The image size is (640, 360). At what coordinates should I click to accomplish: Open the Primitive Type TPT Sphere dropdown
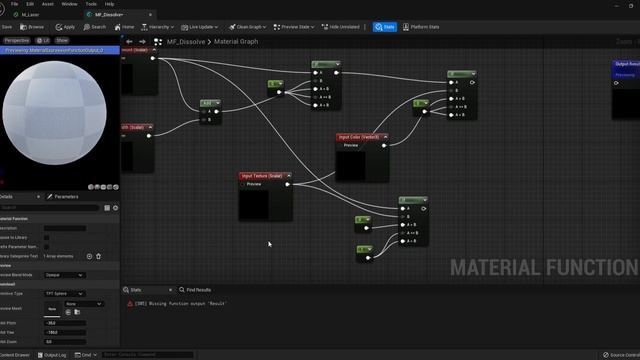(x=64, y=293)
